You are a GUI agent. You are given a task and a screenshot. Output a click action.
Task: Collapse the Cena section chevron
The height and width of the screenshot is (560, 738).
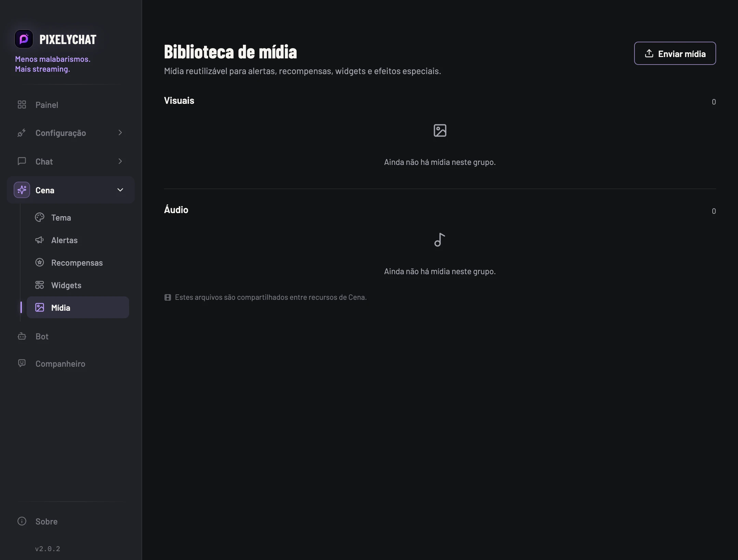pyautogui.click(x=120, y=190)
